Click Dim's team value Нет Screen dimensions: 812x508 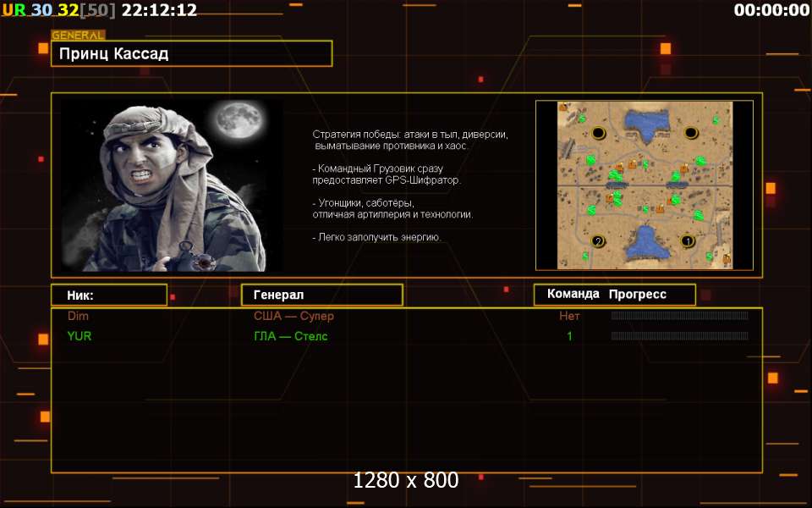(569, 316)
